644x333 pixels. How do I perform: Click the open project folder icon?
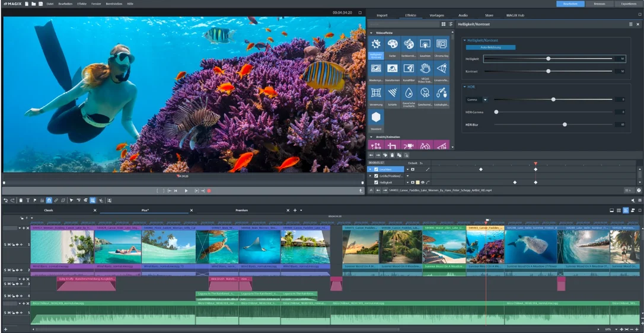34,4
